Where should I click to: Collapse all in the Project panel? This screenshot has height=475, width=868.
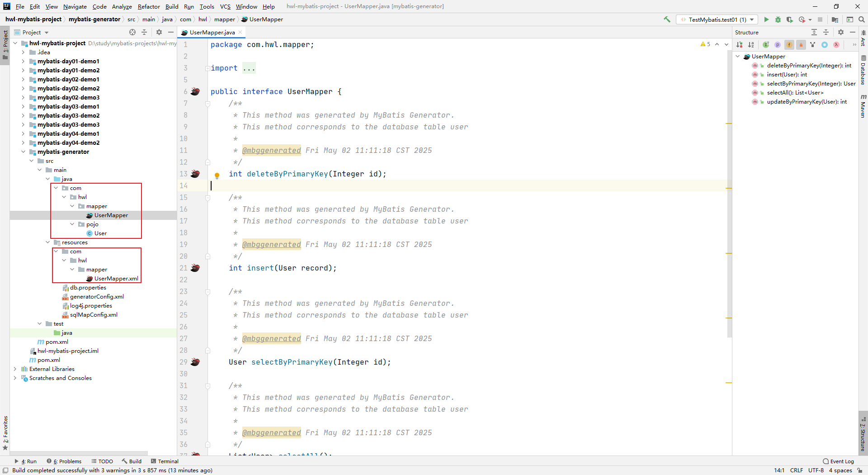tap(144, 32)
